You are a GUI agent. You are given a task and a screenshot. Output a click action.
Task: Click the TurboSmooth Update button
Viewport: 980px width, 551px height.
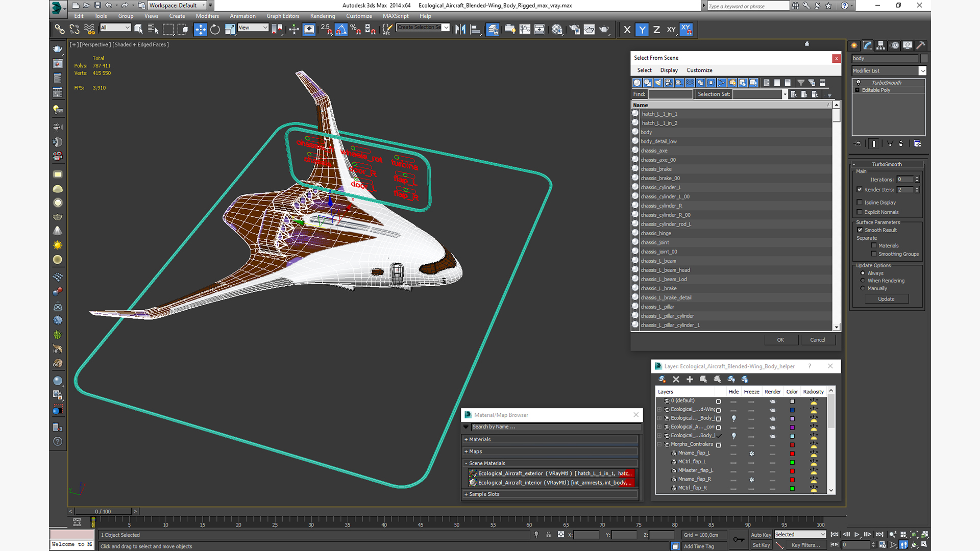click(x=886, y=299)
